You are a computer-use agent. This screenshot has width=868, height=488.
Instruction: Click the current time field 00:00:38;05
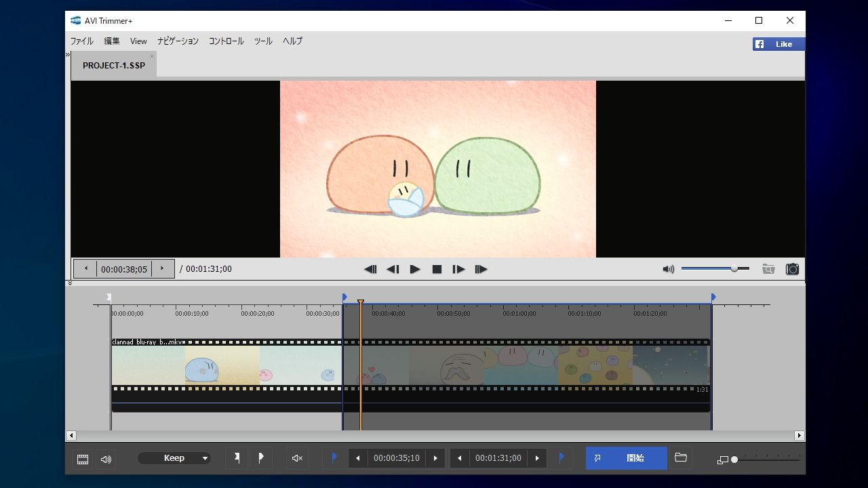tap(124, 269)
